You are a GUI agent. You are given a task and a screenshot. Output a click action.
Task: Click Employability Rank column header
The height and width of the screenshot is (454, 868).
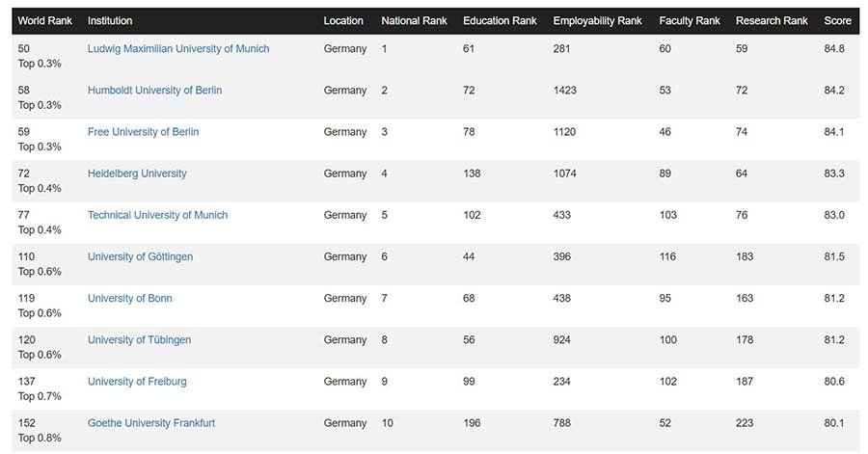click(597, 21)
